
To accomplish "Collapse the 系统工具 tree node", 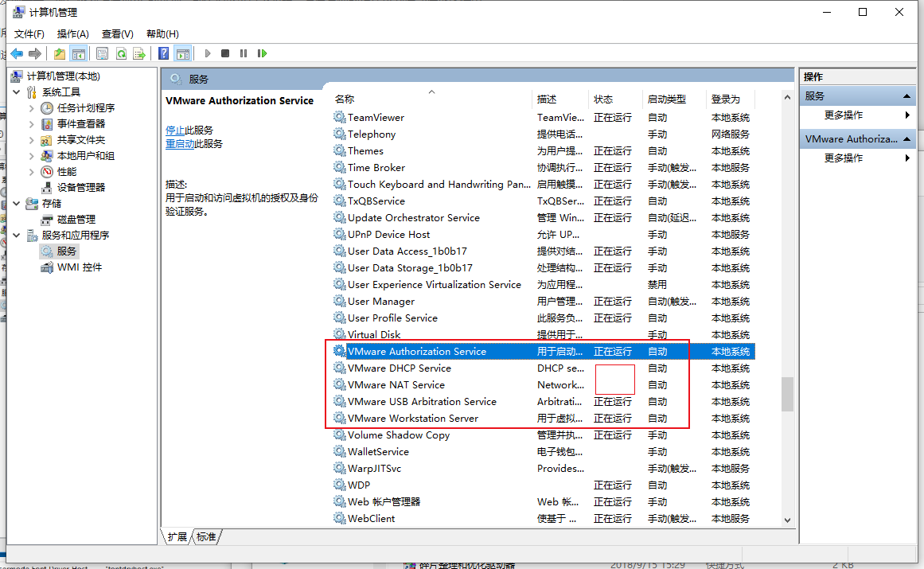I will tap(17, 92).
